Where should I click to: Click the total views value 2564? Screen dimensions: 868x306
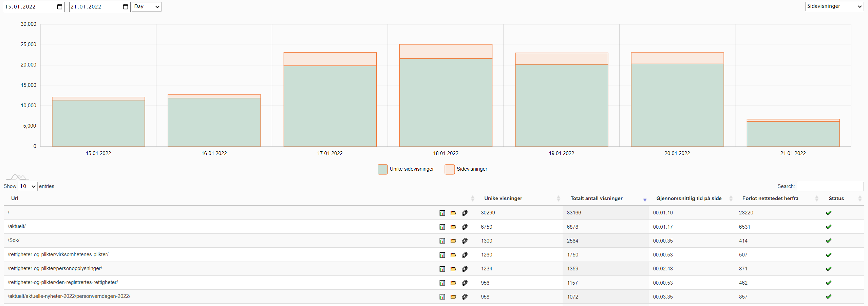click(x=572, y=241)
